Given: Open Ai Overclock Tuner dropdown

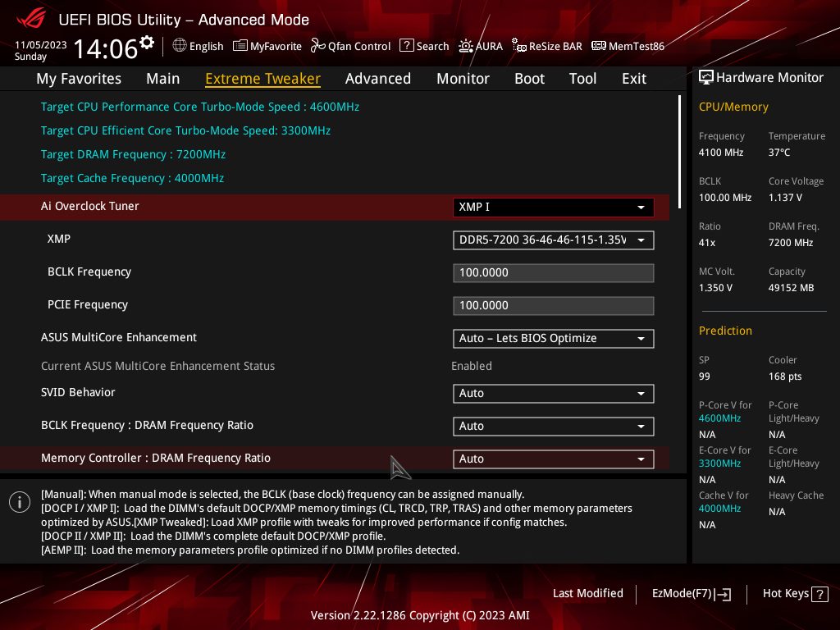Looking at the screenshot, I should pos(553,208).
